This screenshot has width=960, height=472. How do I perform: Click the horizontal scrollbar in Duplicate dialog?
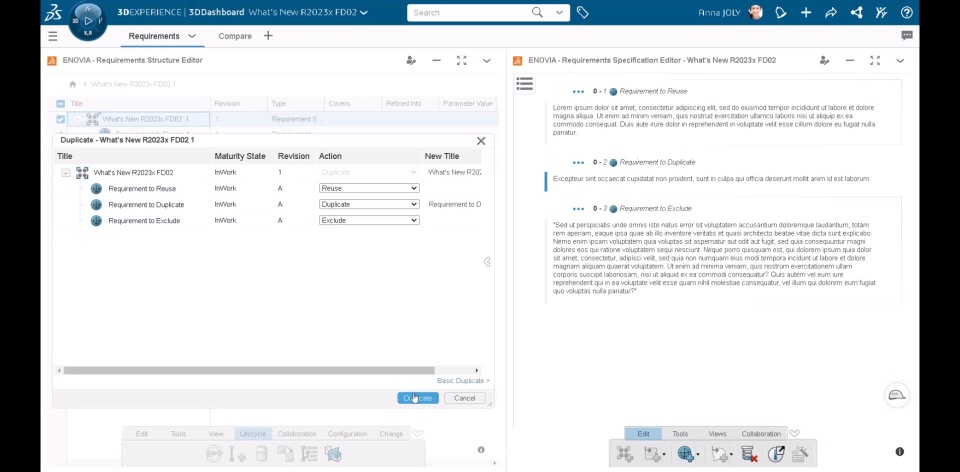(x=249, y=370)
